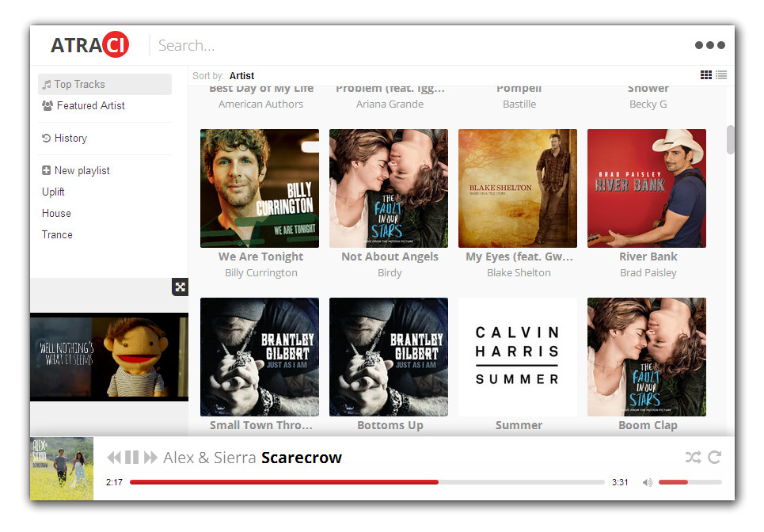The width and height of the screenshot is (764, 532).
Task: Click the Featured Artist people icon
Action: (x=48, y=106)
